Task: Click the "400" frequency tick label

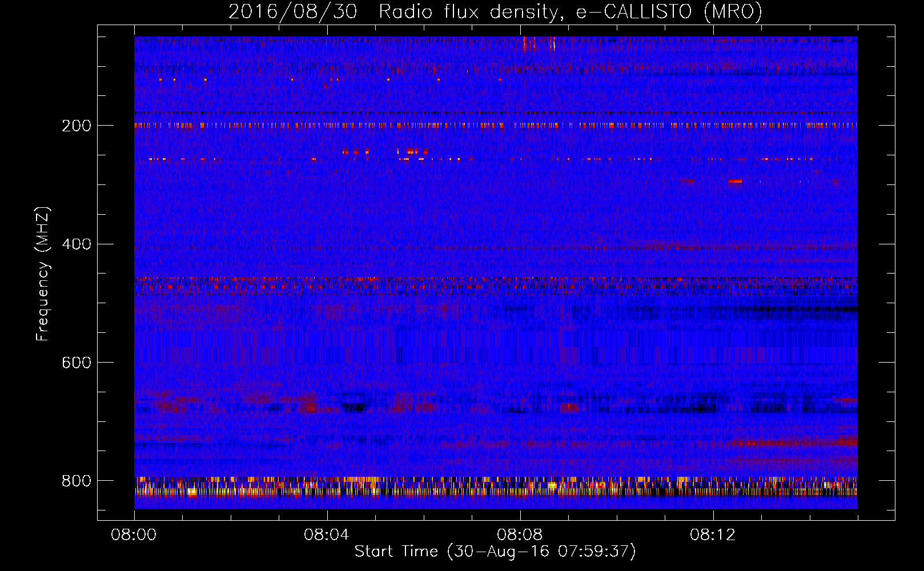Action: click(77, 244)
